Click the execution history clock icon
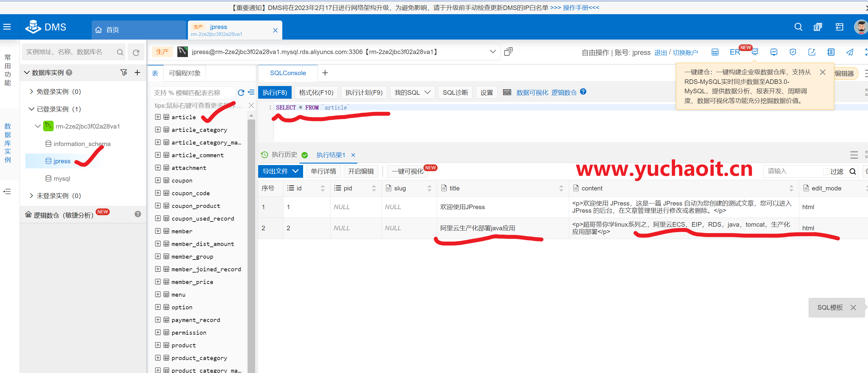 pos(265,155)
